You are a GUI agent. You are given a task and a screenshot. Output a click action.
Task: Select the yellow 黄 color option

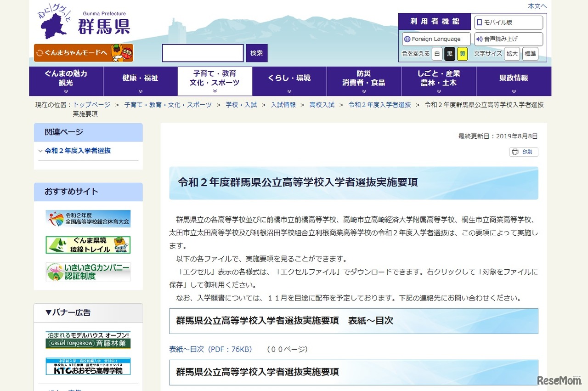pyautogui.click(x=462, y=54)
